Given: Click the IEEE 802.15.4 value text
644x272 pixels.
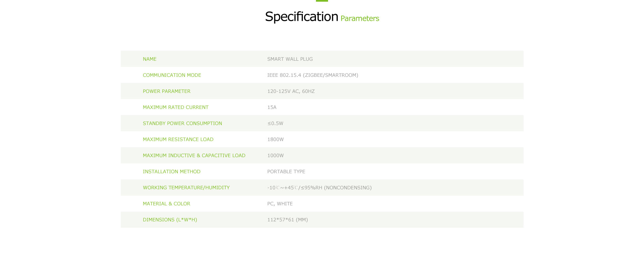Looking at the screenshot, I should 313,75.
